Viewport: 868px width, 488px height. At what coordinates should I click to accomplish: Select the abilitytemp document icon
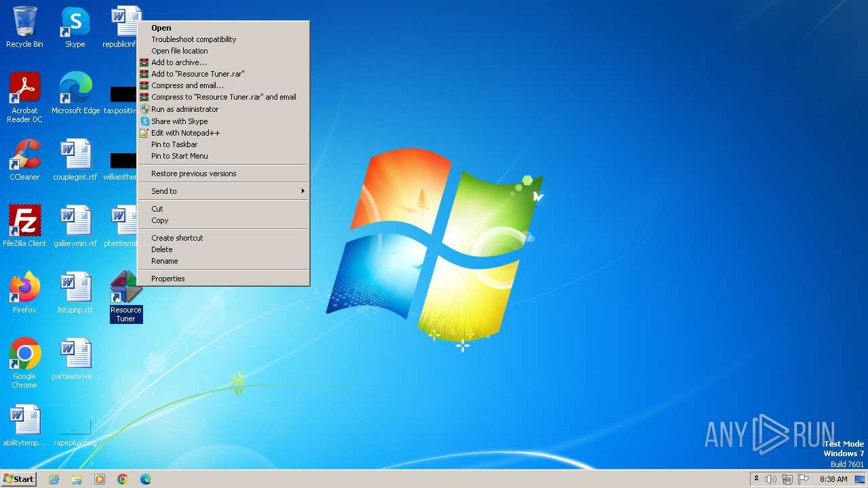[x=24, y=426]
